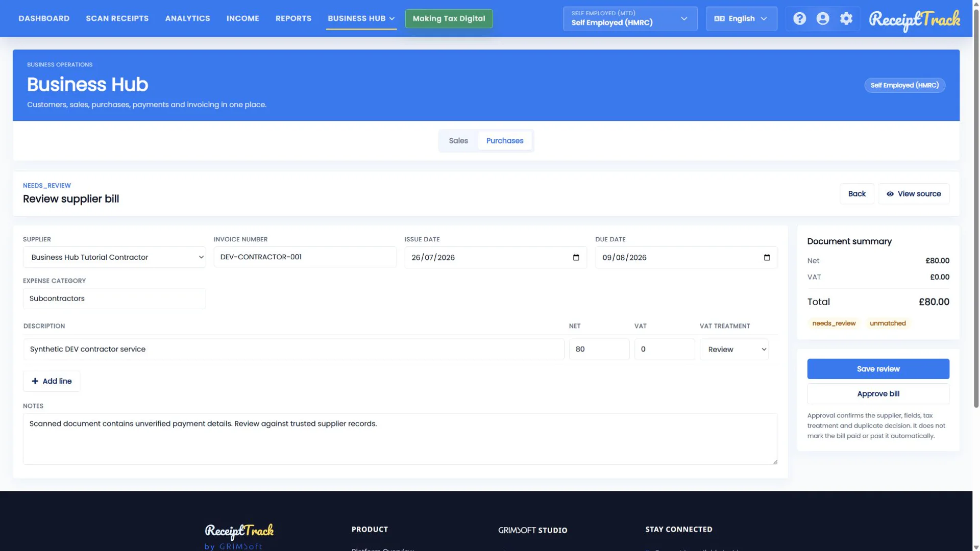This screenshot has height=551, width=980.
Task: Expand the Business Hub nav menu
Action: point(361,18)
